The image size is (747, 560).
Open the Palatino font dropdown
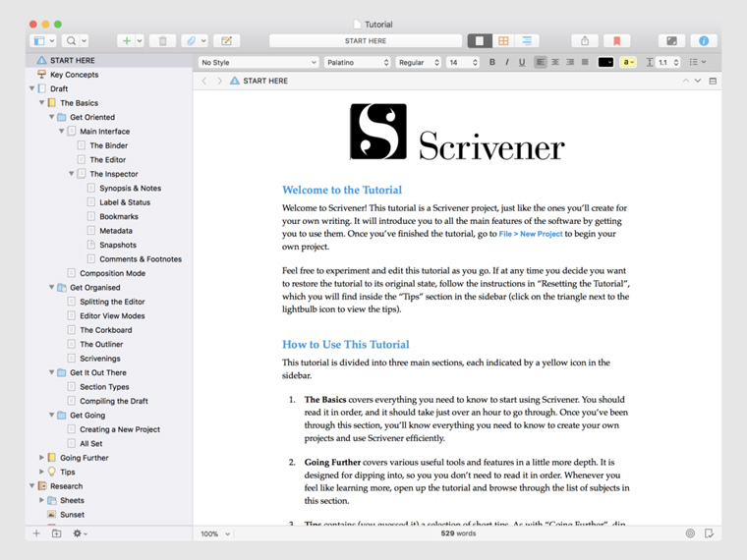(x=358, y=62)
